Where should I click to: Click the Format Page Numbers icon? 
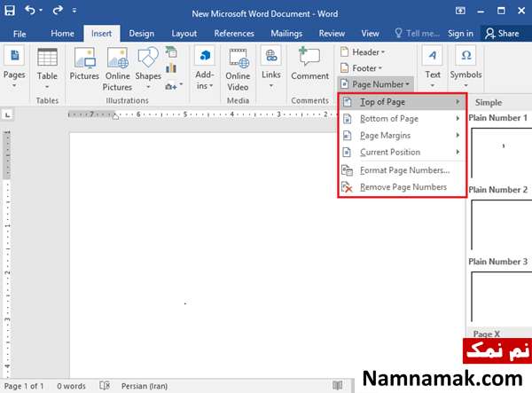coord(347,170)
